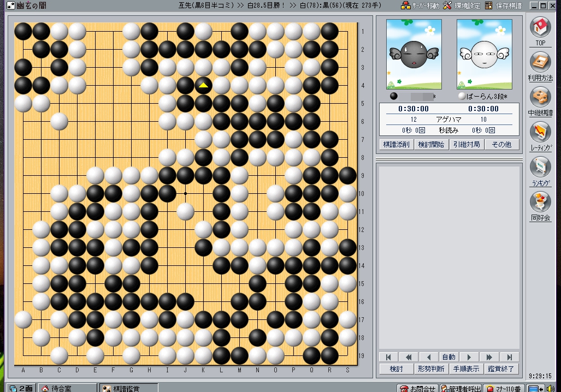Jump to the last move
This screenshot has width=561, height=392.
point(509,357)
